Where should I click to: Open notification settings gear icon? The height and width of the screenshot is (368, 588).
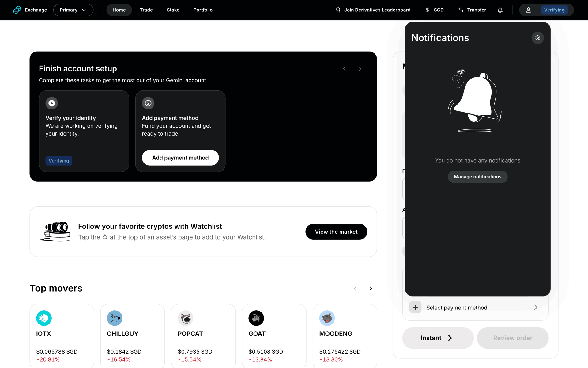tap(538, 38)
